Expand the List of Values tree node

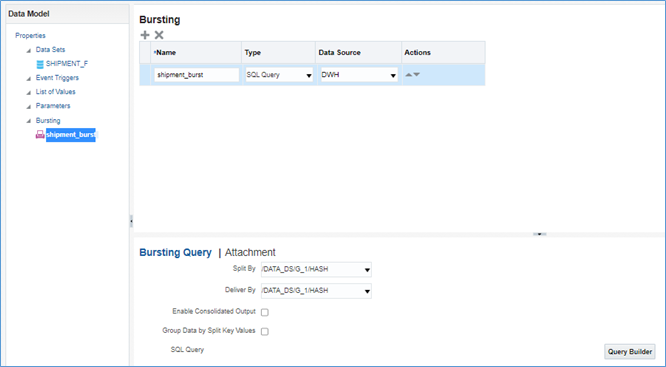click(29, 93)
